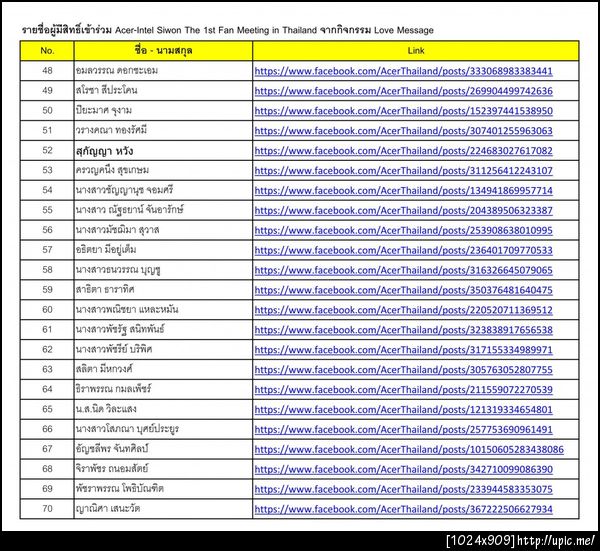Click the name in row 51
Viewport: 600px width, 551px height.
click(111, 130)
